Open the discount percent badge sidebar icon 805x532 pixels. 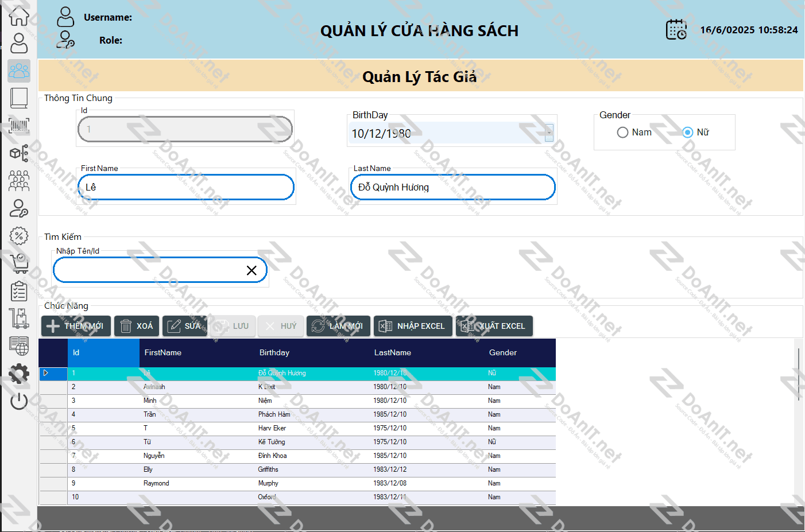coord(19,236)
